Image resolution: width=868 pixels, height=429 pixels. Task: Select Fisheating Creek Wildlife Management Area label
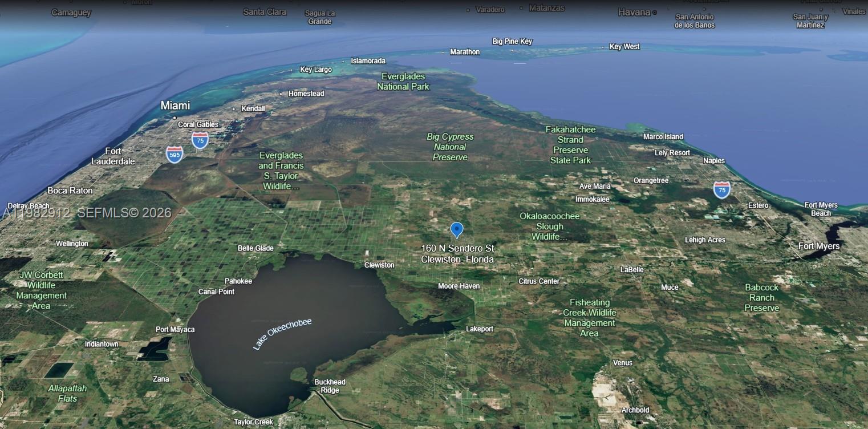[589, 318]
